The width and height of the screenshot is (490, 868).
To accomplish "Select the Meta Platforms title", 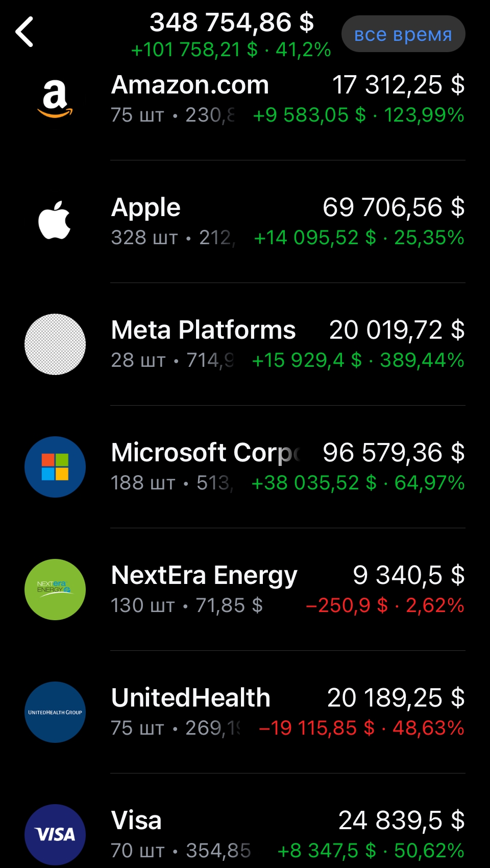I will tap(203, 330).
